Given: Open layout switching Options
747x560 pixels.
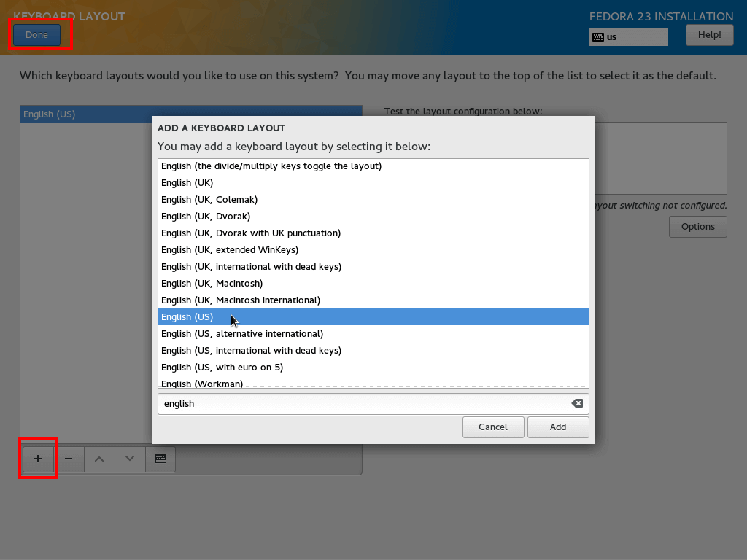Looking at the screenshot, I should tap(697, 226).
